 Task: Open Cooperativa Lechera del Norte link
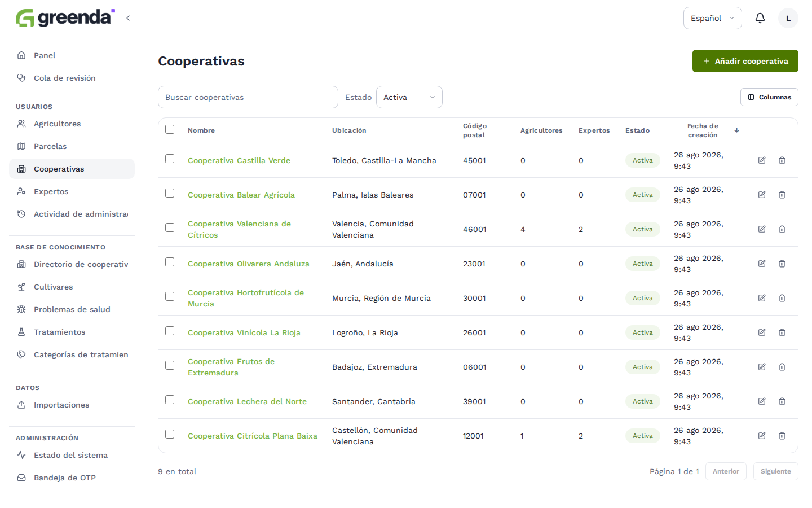click(247, 401)
